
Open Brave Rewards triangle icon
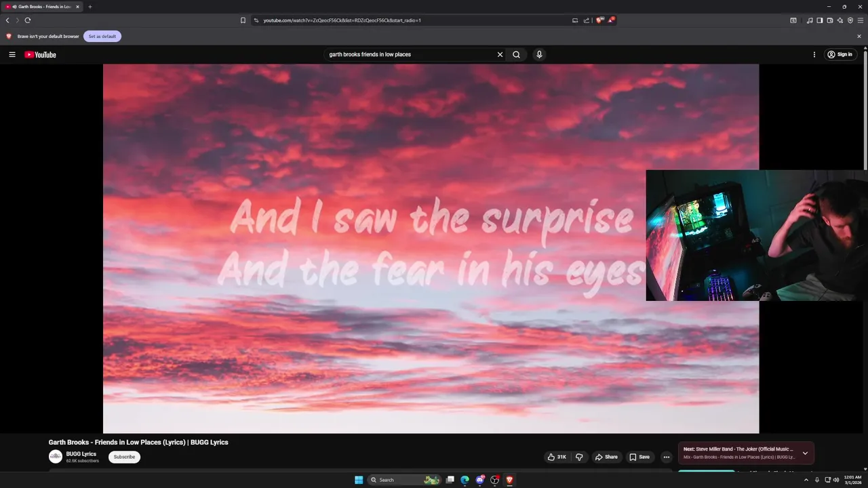click(611, 20)
